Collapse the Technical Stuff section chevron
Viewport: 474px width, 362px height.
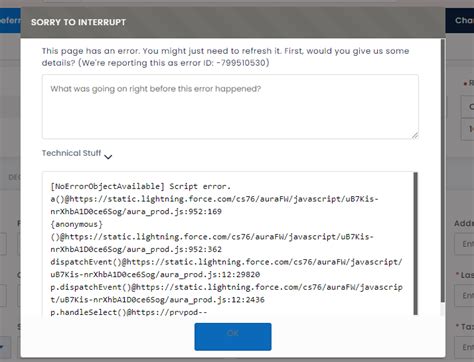(x=108, y=157)
